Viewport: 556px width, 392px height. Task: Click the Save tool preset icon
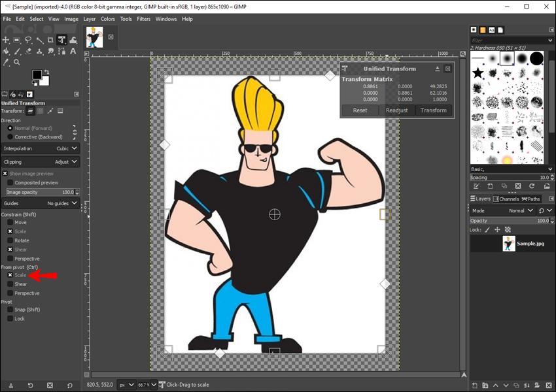point(11,385)
